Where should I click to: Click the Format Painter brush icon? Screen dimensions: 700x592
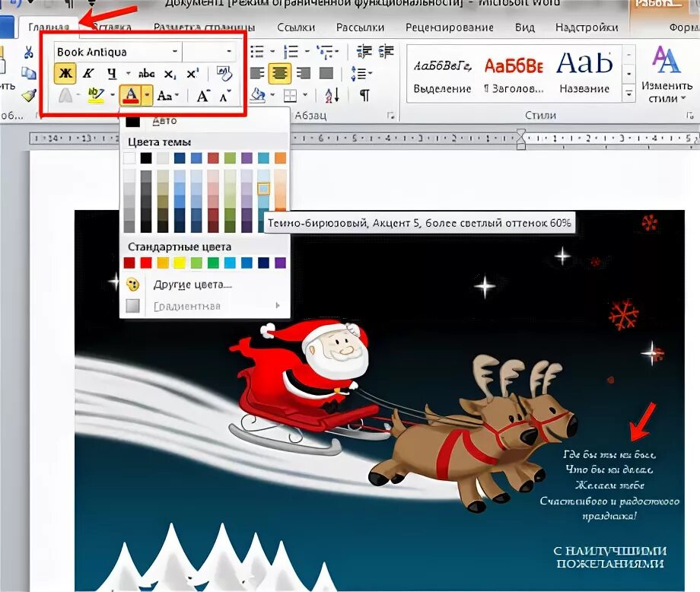click(x=29, y=94)
